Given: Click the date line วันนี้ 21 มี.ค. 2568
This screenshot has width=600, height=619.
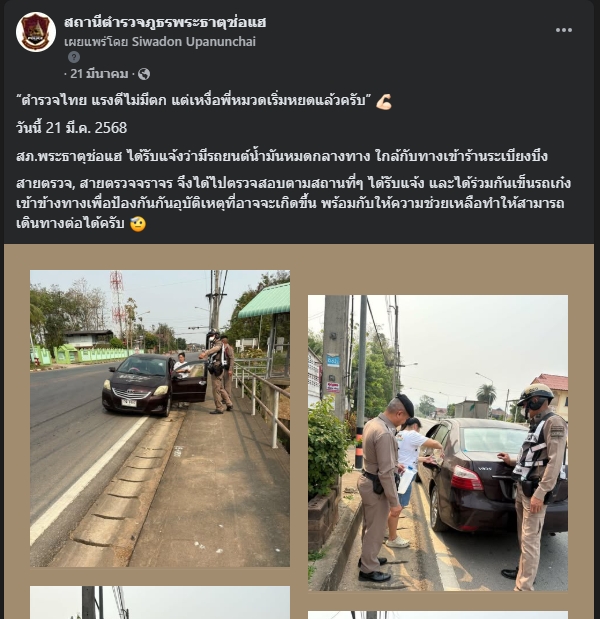Looking at the screenshot, I should pos(71,128).
